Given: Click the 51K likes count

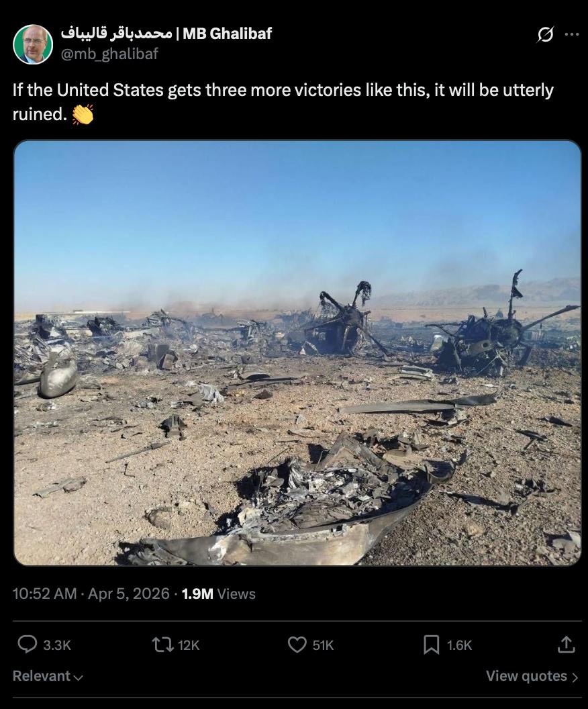Looking at the screenshot, I should pos(323,645).
